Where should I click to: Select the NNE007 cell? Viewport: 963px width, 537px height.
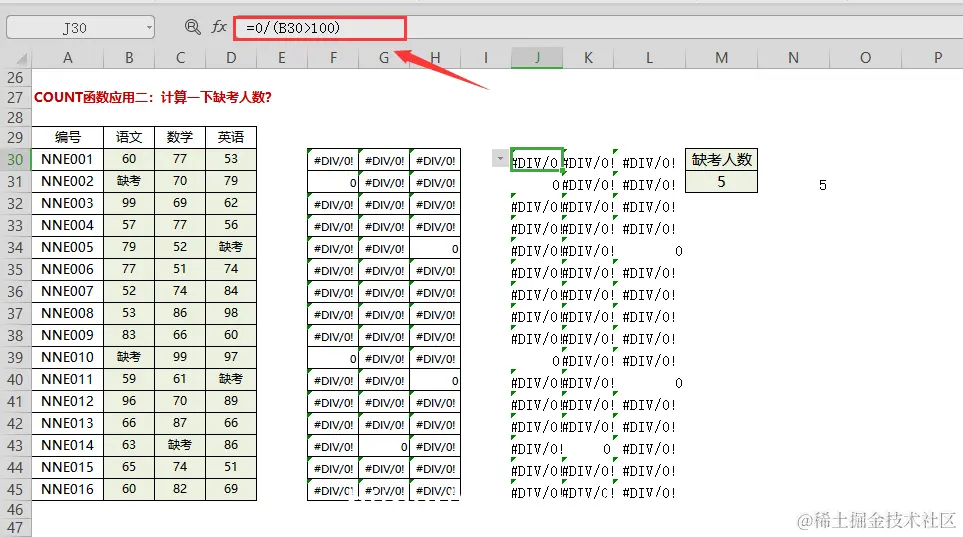(x=68, y=291)
